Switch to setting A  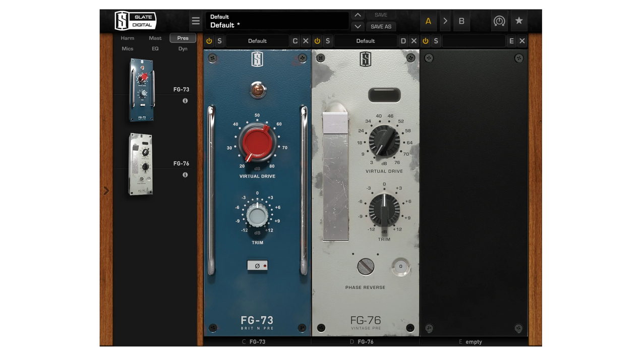(x=429, y=21)
